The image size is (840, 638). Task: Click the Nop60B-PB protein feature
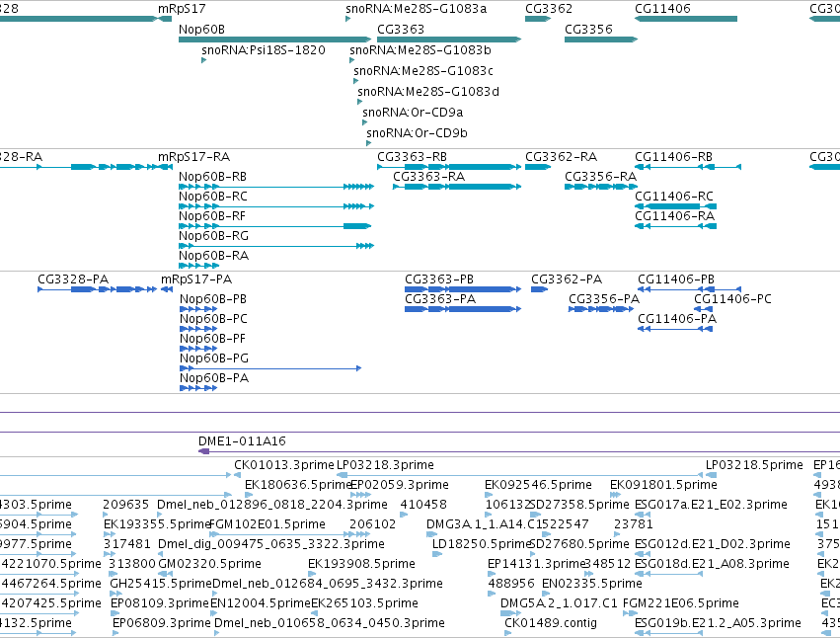click(198, 309)
